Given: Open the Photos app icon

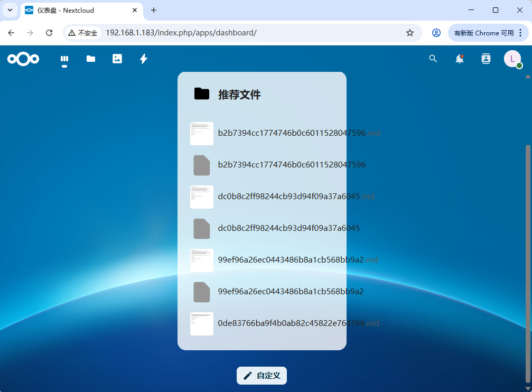Looking at the screenshot, I should click(117, 59).
